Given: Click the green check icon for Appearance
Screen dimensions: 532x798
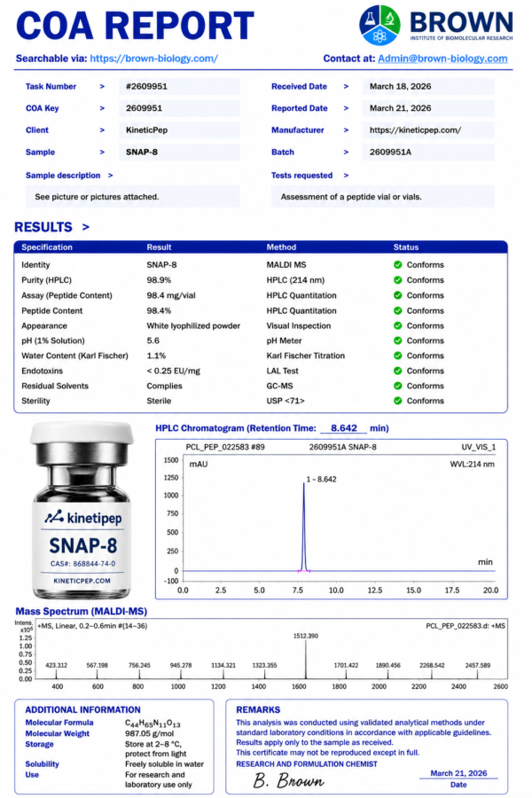Looking at the screenshot, I should tap(397, 325).
